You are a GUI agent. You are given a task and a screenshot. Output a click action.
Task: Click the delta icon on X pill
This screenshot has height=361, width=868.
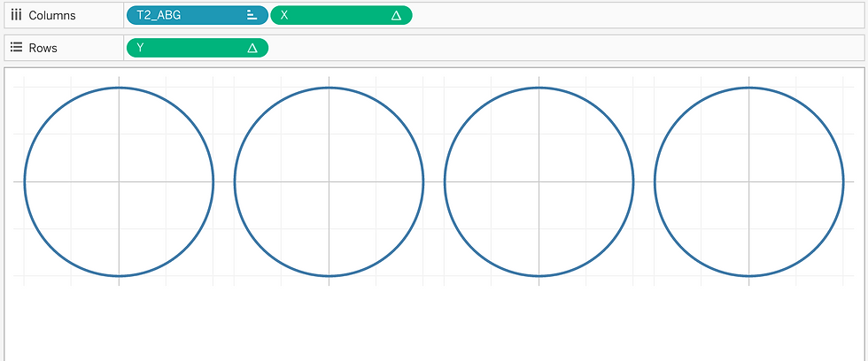click(396, 15)
